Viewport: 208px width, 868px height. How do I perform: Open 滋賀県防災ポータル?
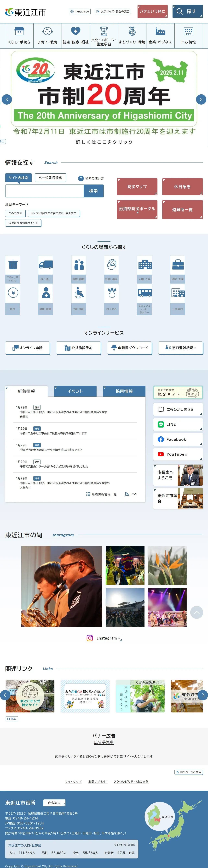pyautogui.click(x=137, y=210)
